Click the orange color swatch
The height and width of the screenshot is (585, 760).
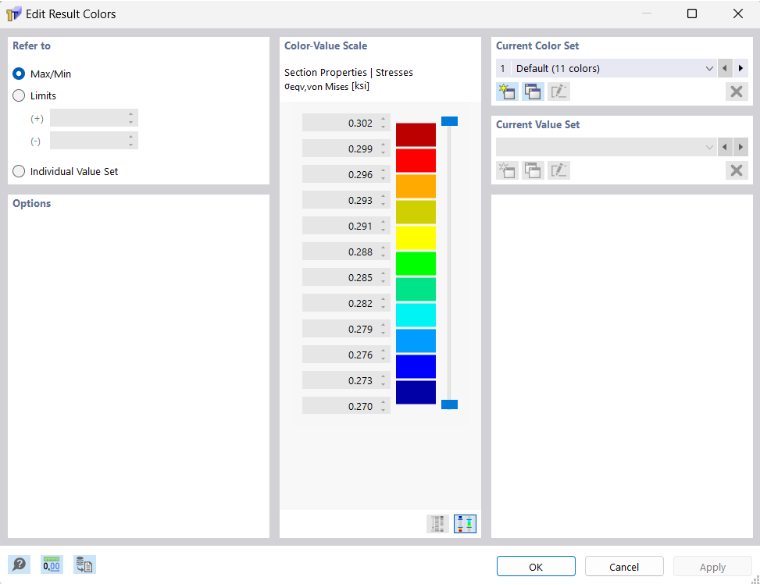(x=416, y=186)
